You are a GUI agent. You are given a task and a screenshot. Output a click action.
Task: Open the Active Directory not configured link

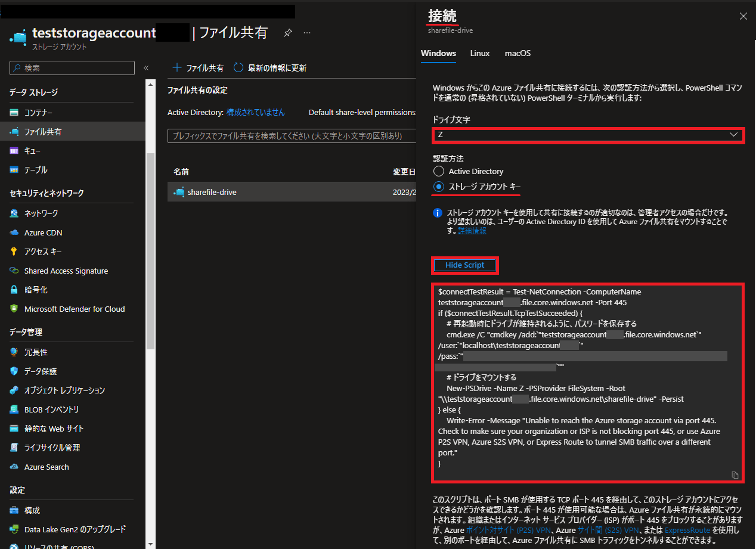(x=256, y=112)
